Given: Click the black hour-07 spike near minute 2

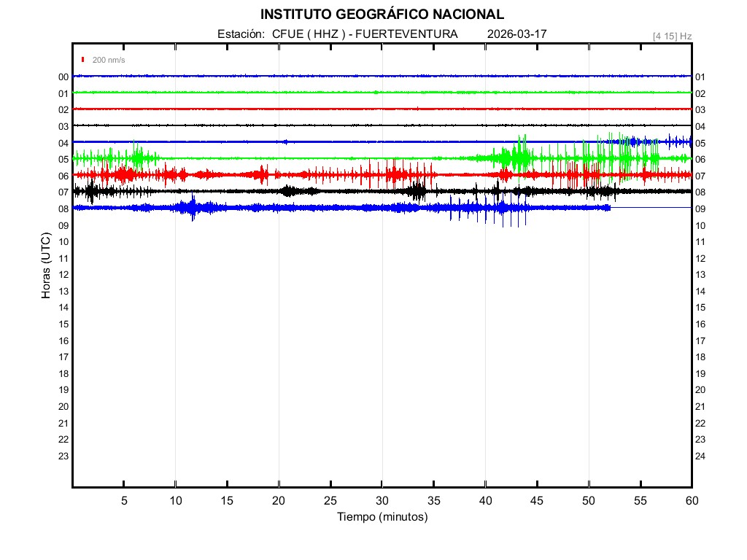Looking at the screenshot, I should [x=91, y=192].
